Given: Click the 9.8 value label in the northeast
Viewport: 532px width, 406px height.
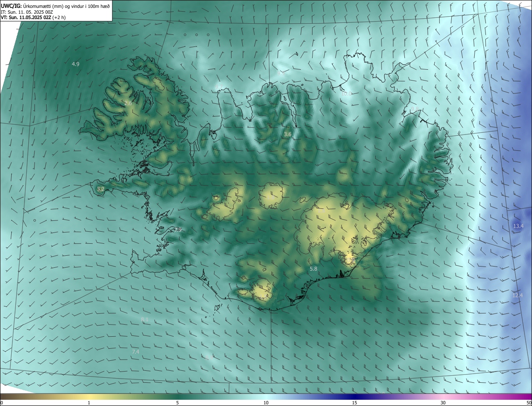Looking at the screenshot, I should pyautogui.click(x=415, y=109).
